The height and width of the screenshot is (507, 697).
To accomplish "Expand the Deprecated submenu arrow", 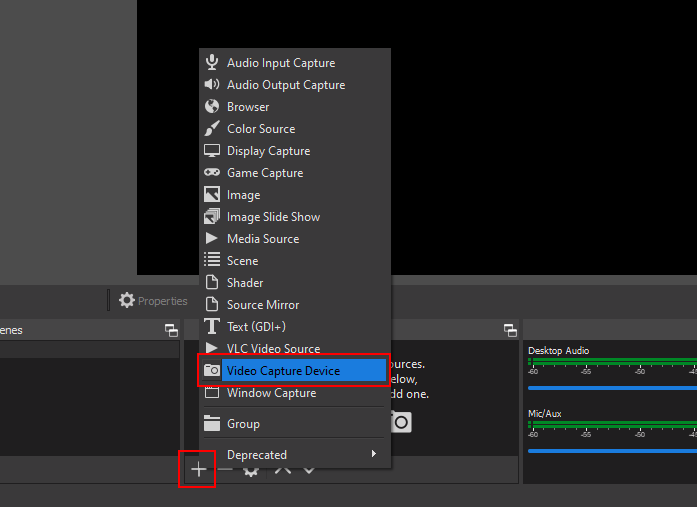I will point(374,454).
